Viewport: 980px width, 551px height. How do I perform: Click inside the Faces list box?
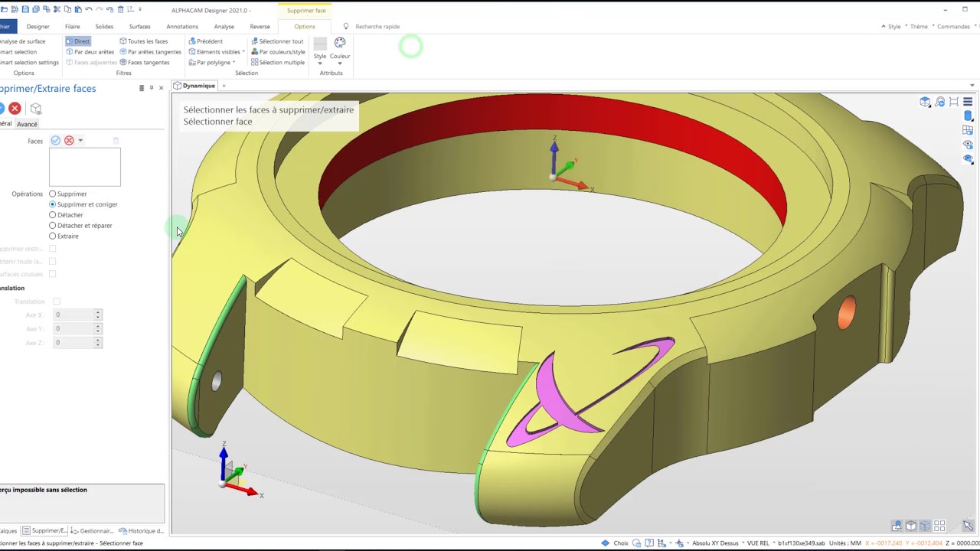coord(85,167)
